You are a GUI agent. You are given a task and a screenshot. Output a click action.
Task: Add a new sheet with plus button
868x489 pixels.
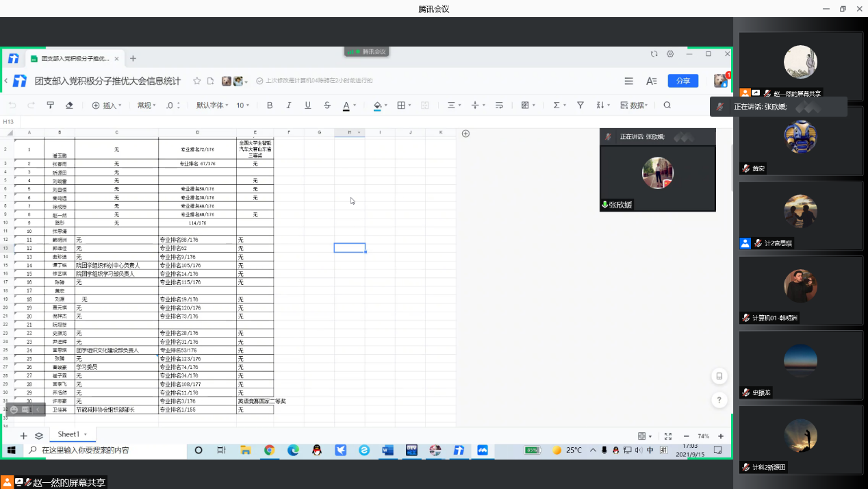point(23,436)
